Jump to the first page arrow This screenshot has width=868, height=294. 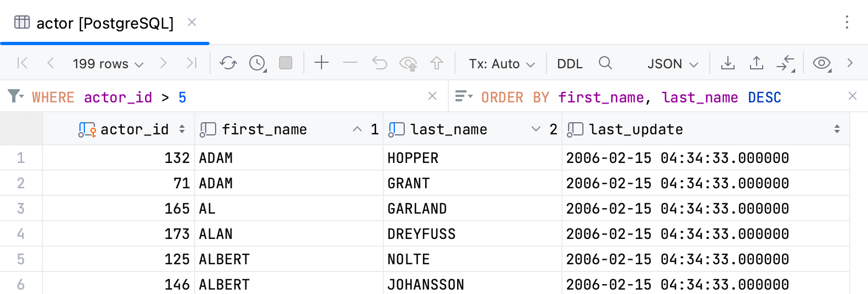[23, 63]
